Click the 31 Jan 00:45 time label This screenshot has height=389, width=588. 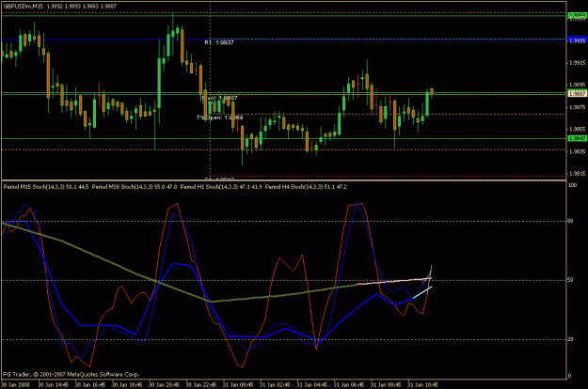click(x=238, y=384)
